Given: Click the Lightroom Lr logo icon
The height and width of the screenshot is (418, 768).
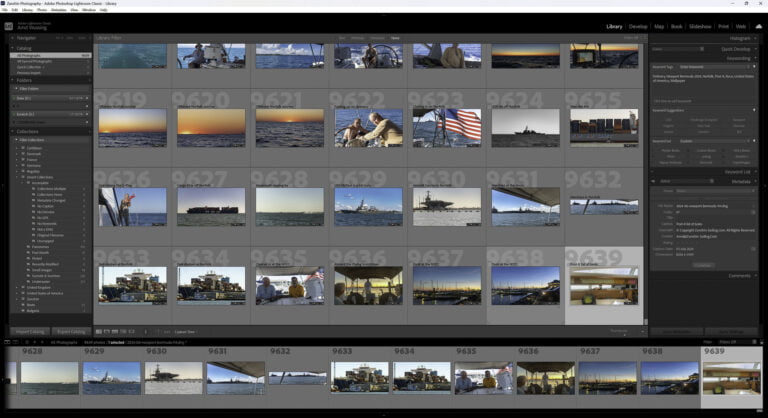Looking at the screenshot, I should (8, 26).
